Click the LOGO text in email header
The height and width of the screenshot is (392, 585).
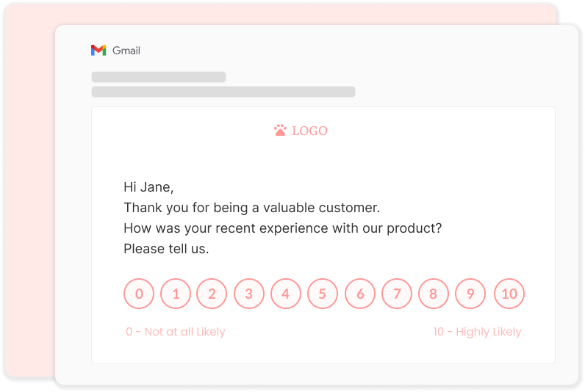[309, 131]
